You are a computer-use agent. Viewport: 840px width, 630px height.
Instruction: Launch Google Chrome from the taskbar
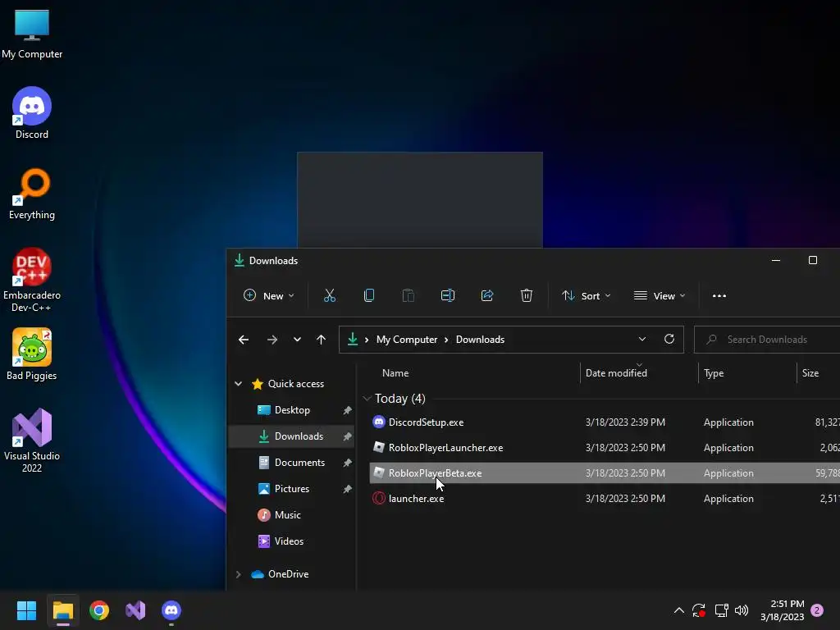click(x=99, y=610)
